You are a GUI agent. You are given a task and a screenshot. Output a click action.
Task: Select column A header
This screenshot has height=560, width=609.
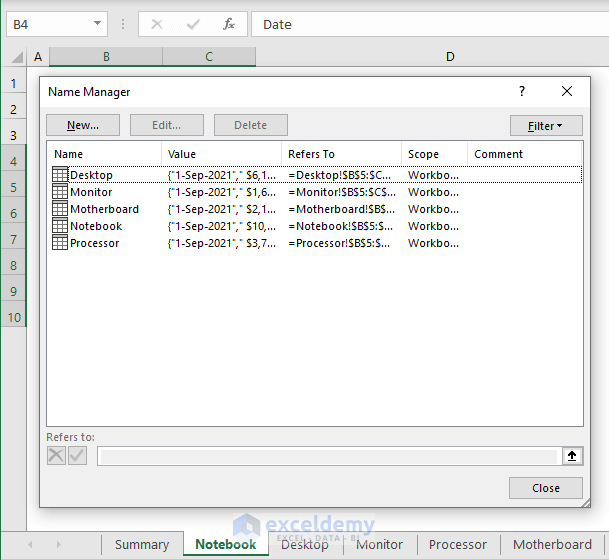pyautogui.click(x=38, y=57)
